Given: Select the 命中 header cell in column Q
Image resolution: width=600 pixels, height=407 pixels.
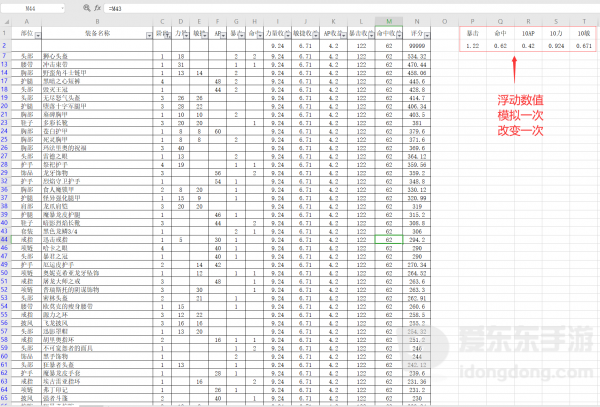Looking at the screenshot, I should (500, 33).
